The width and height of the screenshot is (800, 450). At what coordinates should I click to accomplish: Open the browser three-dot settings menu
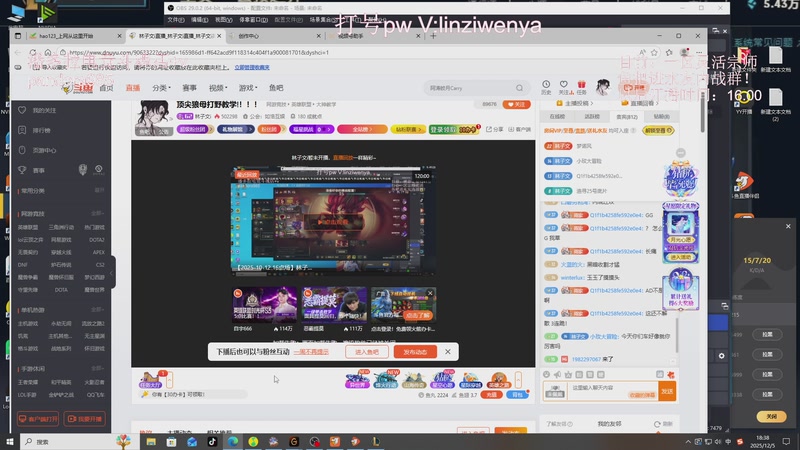(x=699, y=52)
